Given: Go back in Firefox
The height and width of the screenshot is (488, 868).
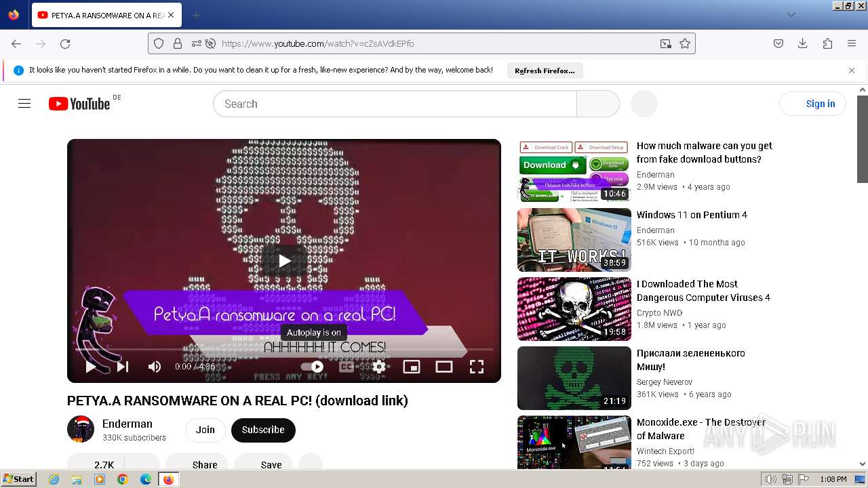Looking at the screenshot, I should [x=16, y=43].
